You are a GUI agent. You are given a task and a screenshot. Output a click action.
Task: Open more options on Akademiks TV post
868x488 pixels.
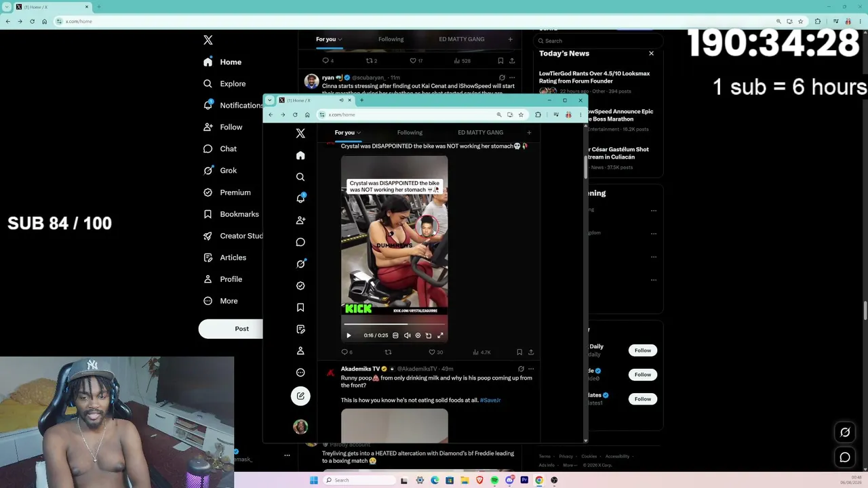[x=531, y=369]
